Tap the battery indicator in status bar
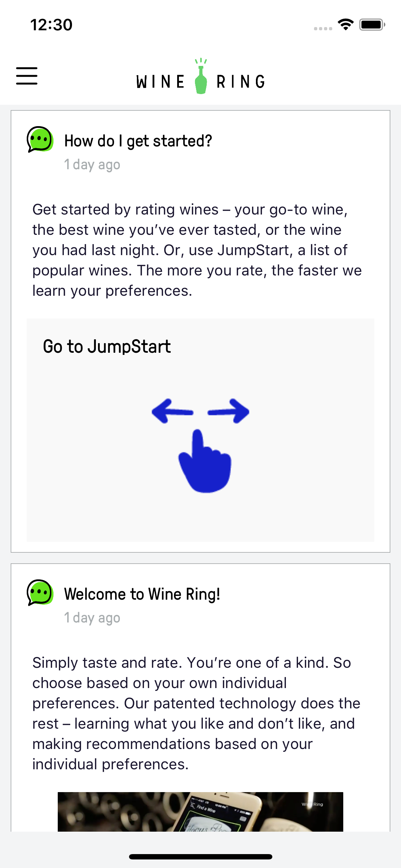This screenshot has height=868, width=401. coord(372,25)
